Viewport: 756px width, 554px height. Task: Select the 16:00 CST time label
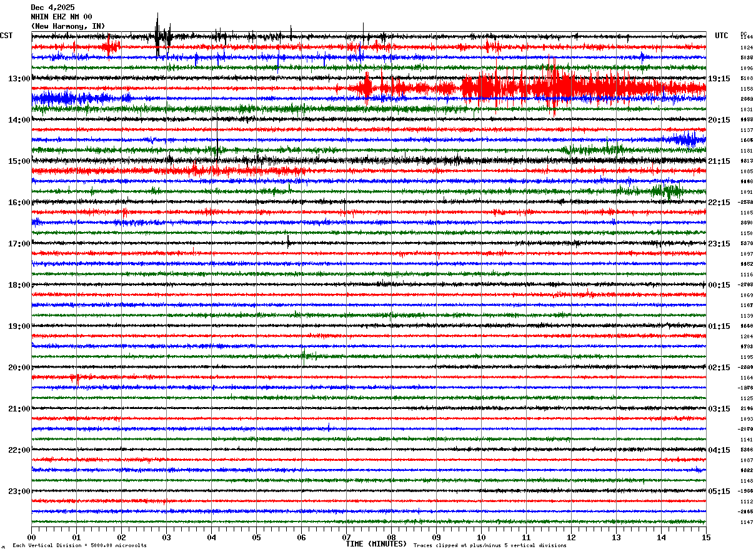[19, 203]
